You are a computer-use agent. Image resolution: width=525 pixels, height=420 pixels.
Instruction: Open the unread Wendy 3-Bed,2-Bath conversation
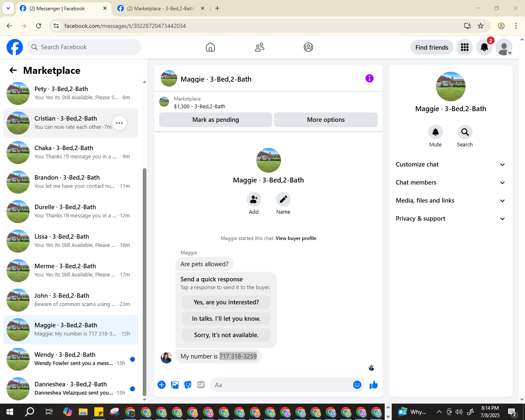[71, 359]
